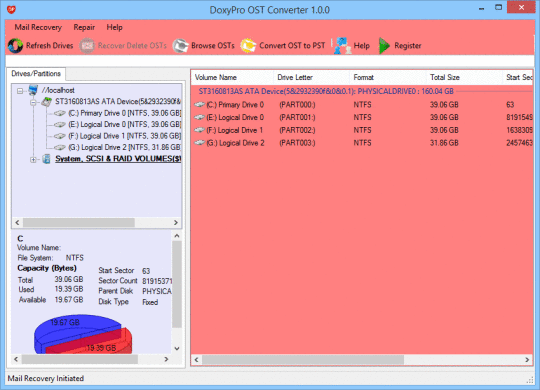The height and width of the screenshot is (390, 540).
Task: Select (C:) Primary Drive 0 in the tree
Action: 124,113
